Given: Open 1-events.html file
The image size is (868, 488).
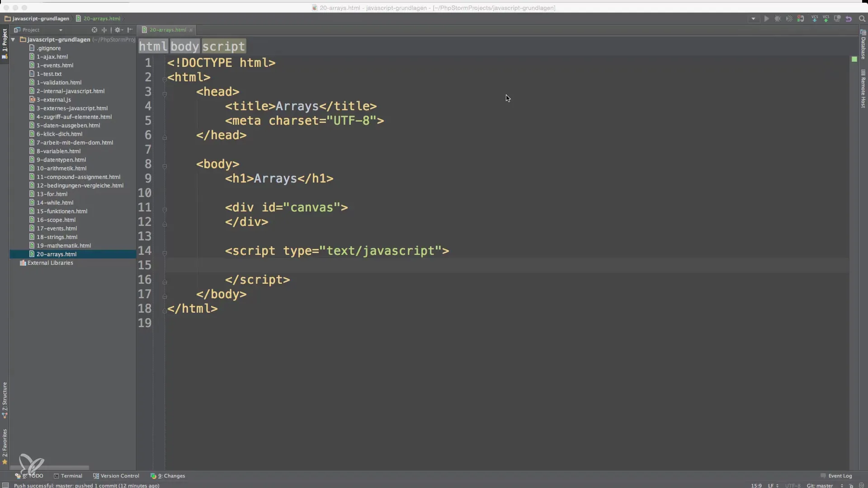Looking at the screenshot, I should (55, 65).
